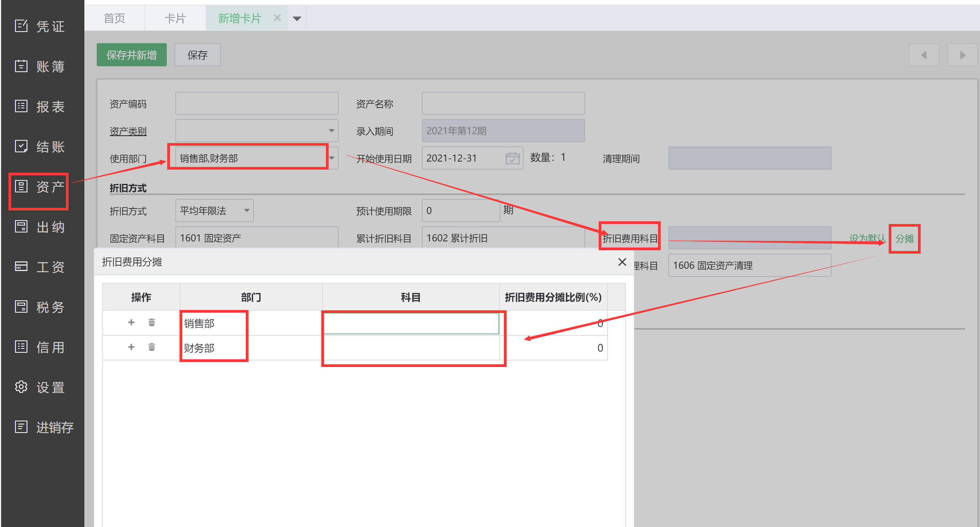Expand the tab list dropdown arrow
This screenshot has height=527, width=980.
pos(297,19)
